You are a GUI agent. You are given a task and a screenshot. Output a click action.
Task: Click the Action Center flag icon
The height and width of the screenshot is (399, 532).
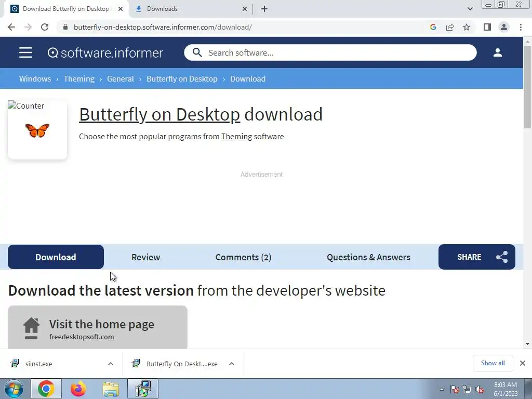(455, 389)
